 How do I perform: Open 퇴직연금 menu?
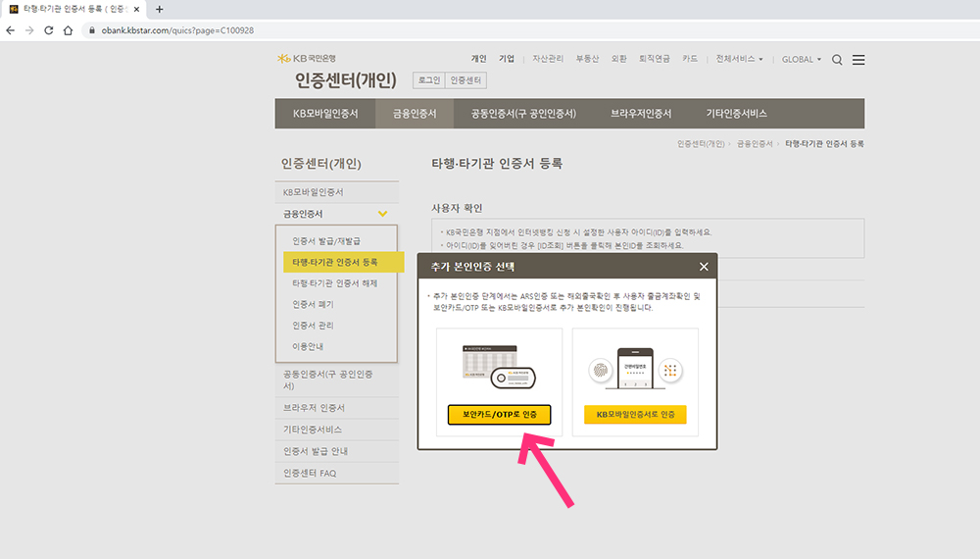pos(655,59)
